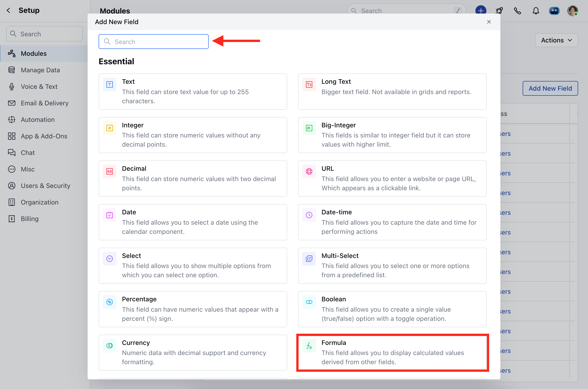The image size is (588, 389).
Task: Close the Add New Field dialog
Action: point(489,22)
